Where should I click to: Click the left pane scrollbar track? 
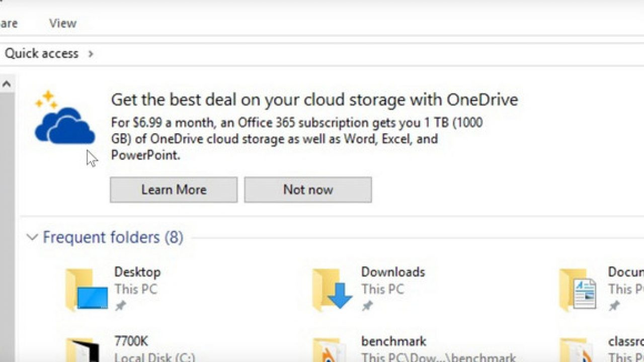(x=7, y=226)
